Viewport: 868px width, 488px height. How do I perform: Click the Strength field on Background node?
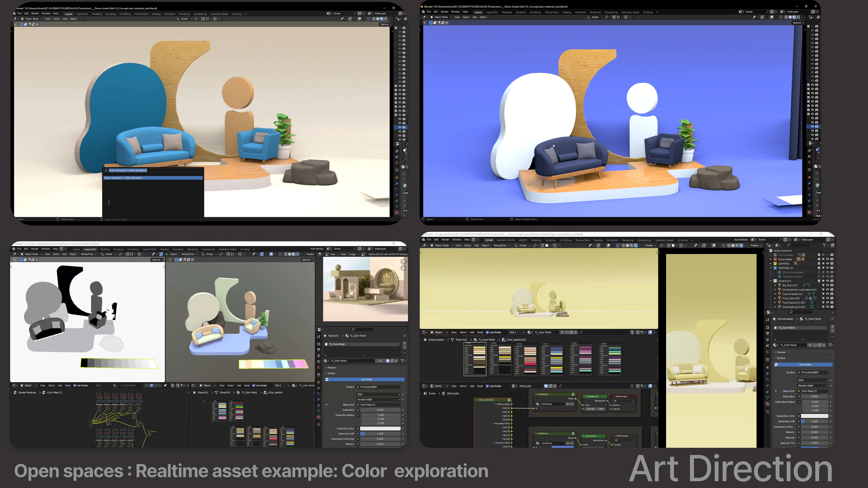(595, 409)
